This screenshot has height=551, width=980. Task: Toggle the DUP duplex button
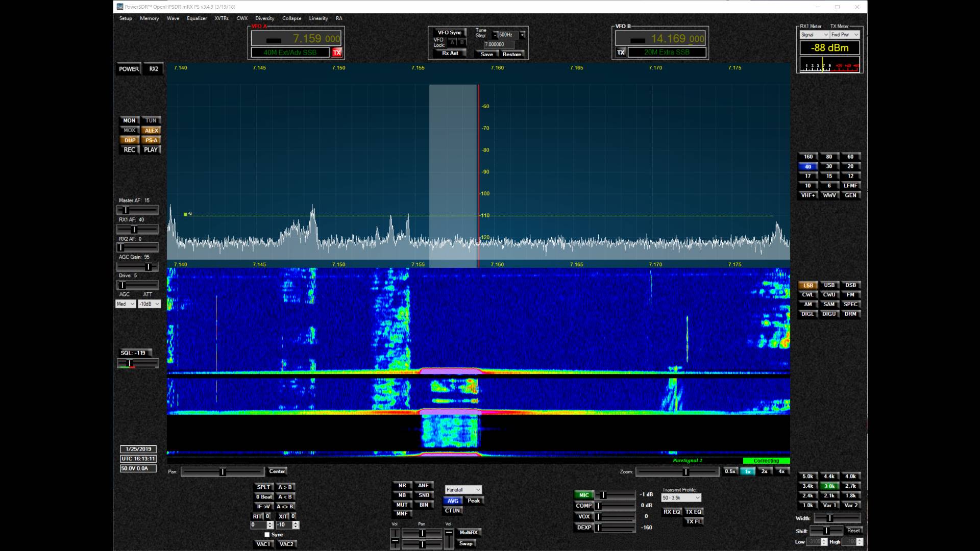130,140
